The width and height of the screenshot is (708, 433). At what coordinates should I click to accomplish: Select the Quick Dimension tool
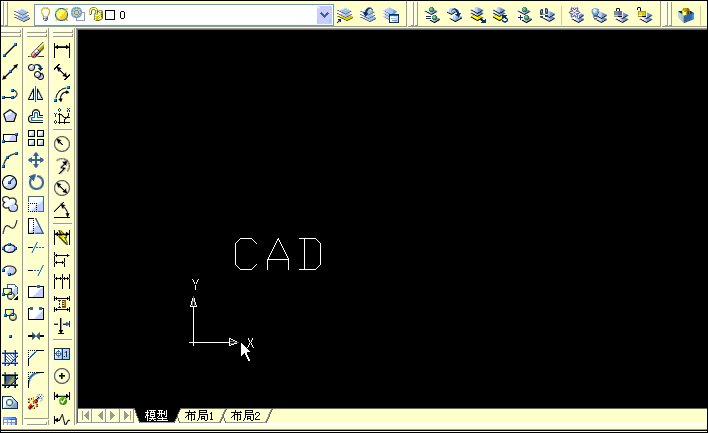pyautogui.click(x=62, y=237)
